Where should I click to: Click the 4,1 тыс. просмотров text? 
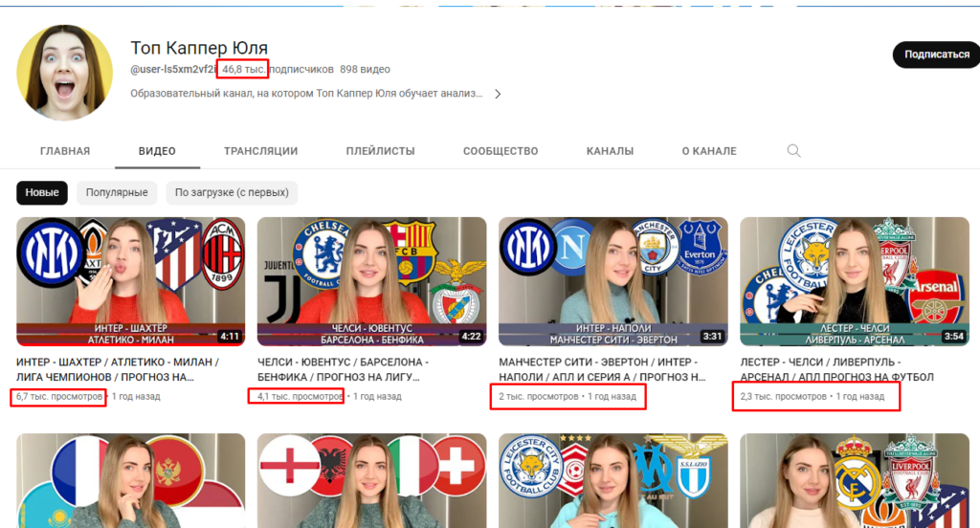pos(300,396)
